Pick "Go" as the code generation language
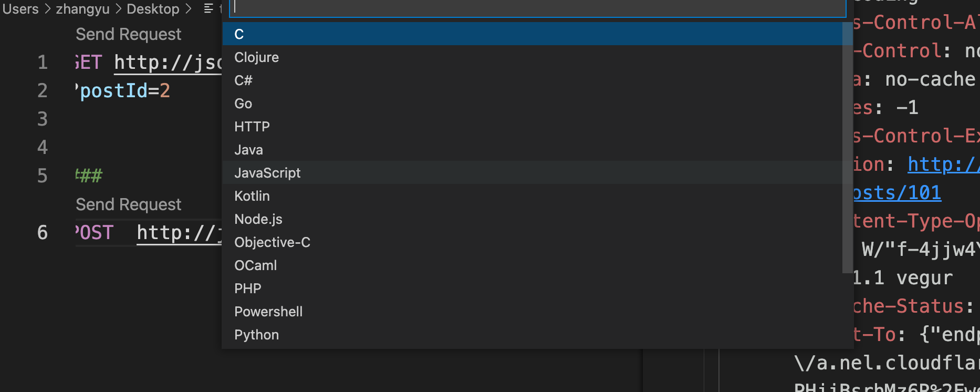The width and height of the screenshot is (980, 392). click(243, 103)
